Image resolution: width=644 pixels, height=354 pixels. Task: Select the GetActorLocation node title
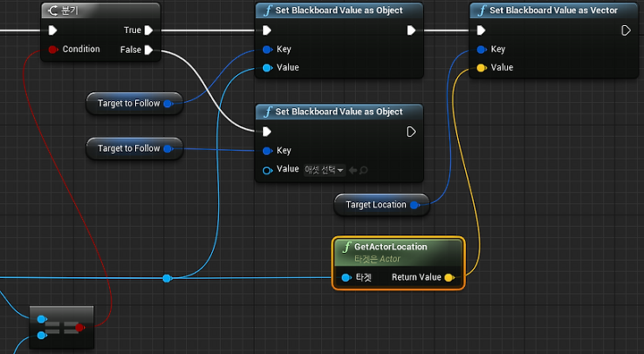point(391,247)
